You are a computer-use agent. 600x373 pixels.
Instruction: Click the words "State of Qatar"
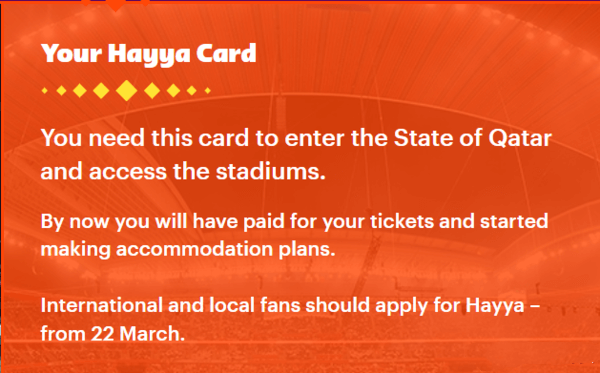(x=473, y=138)
